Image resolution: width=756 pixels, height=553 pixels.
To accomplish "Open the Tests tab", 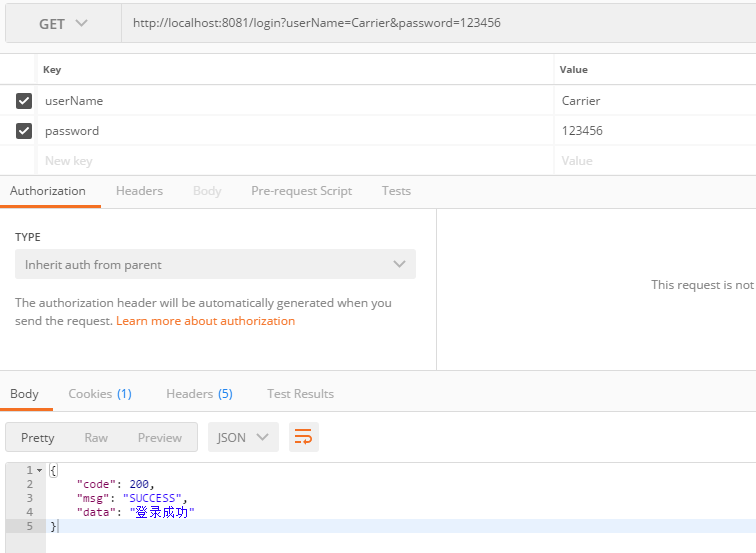I will point(396,191).
